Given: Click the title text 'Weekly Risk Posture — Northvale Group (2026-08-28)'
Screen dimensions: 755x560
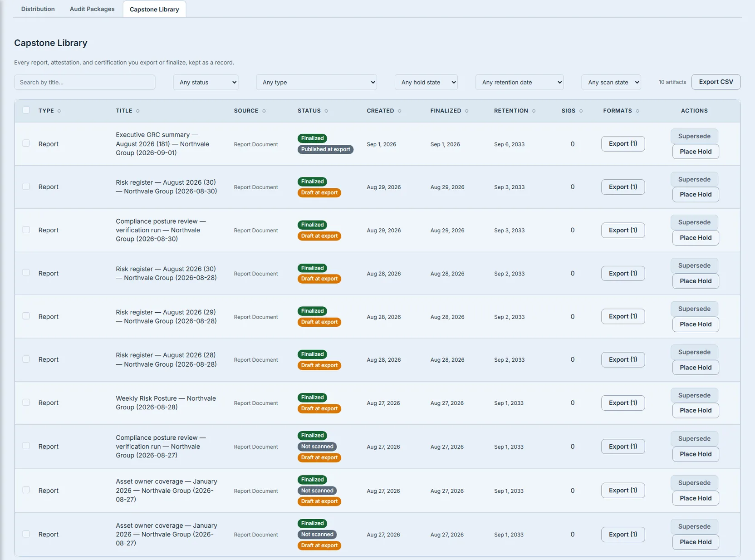Looking at the screenshot, I should coord(166,403).
